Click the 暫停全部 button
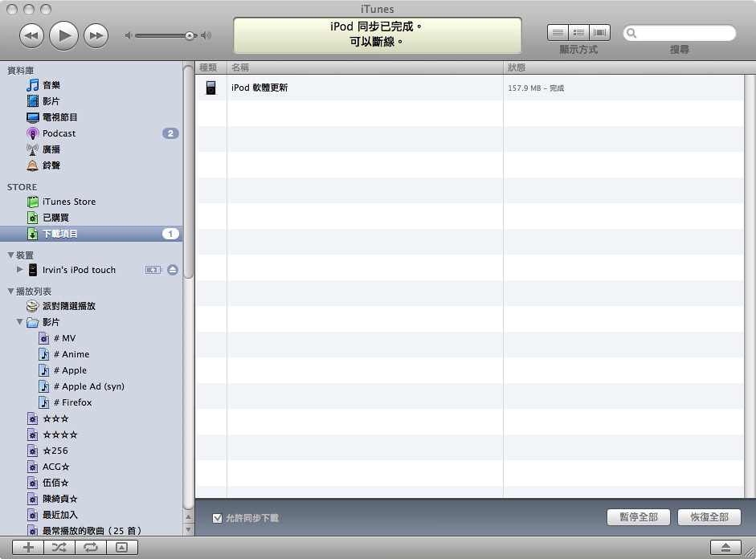 point(638,516)
